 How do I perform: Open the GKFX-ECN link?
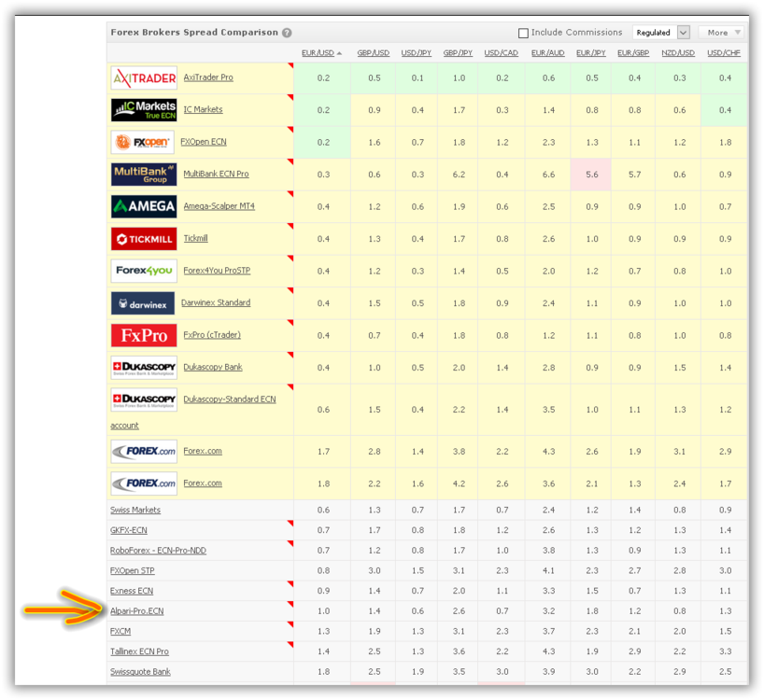coord(128,530)
